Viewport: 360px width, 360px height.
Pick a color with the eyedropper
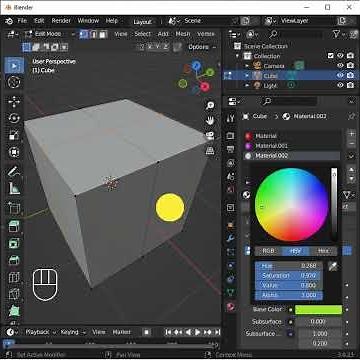click(x=333, y=266)
